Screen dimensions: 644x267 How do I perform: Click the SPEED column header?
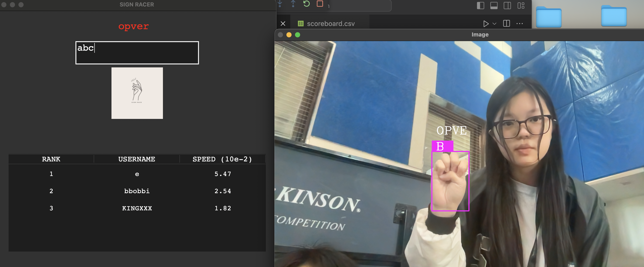(222, 159)
